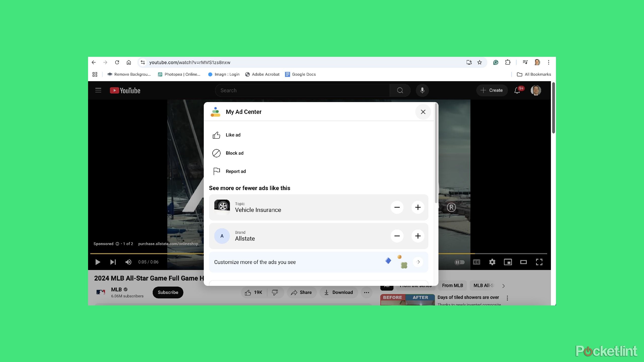This screenshot has height=362, width=644.
Task: Click the Report ad flag icon
Action: click(216, 171)
